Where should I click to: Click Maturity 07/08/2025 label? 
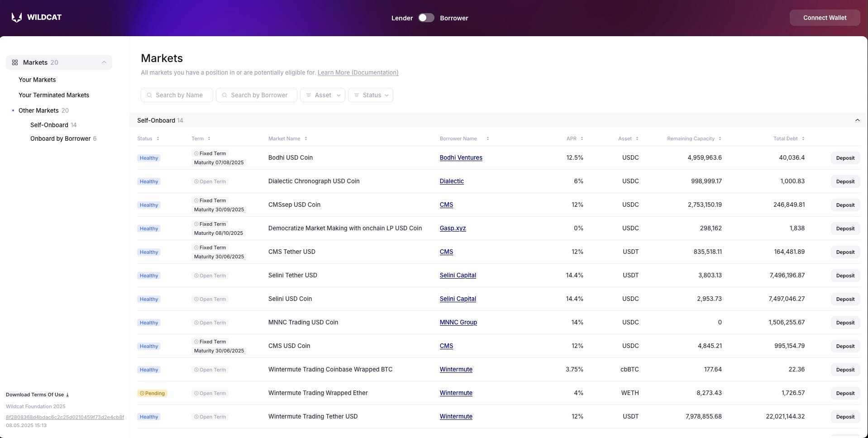pyautogui.click(x=219, y=162)
